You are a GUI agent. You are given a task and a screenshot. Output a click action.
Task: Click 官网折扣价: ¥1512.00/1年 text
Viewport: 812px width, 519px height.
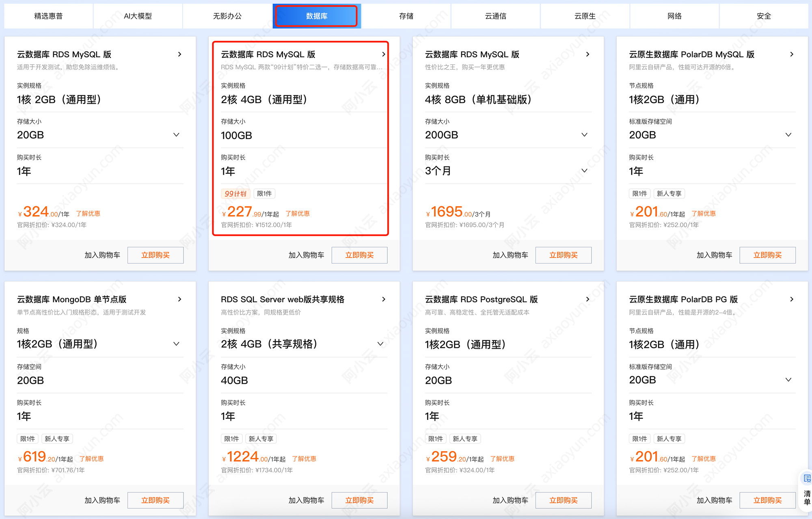[257, 225]
